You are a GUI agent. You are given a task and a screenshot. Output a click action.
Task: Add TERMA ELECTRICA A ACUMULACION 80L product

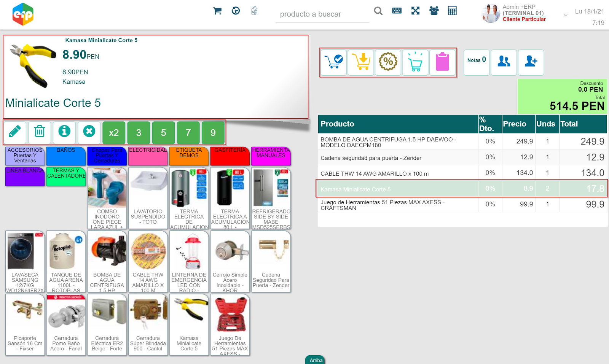(x=230, y=198)
